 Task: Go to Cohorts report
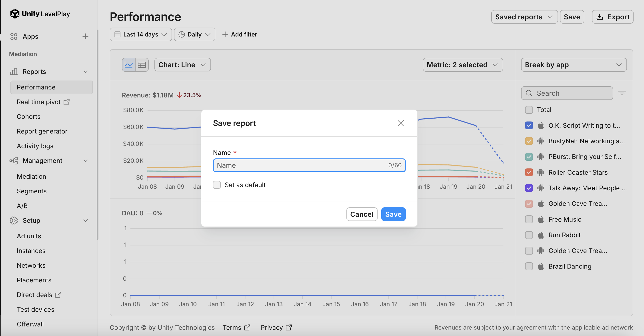pyautogui.click(x=28, y=116)
